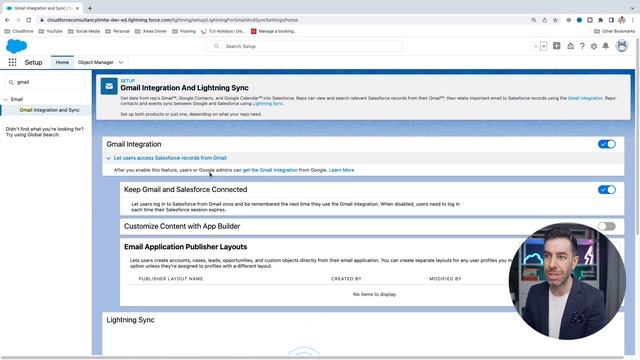Click the Search Setup magnifier icon
Image resolution: width=640 pixels, height=360 pixels.
(216, 46)
